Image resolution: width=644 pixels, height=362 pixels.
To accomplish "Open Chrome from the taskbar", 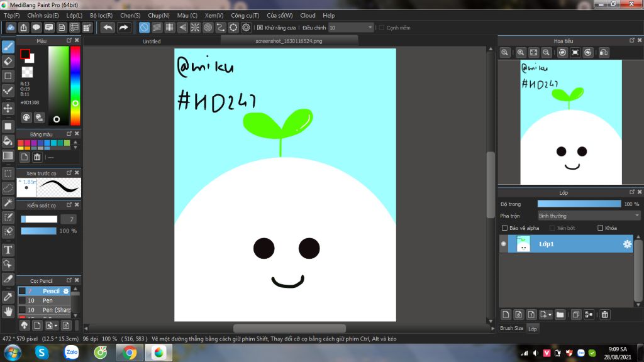I will [x=130, y=353].
